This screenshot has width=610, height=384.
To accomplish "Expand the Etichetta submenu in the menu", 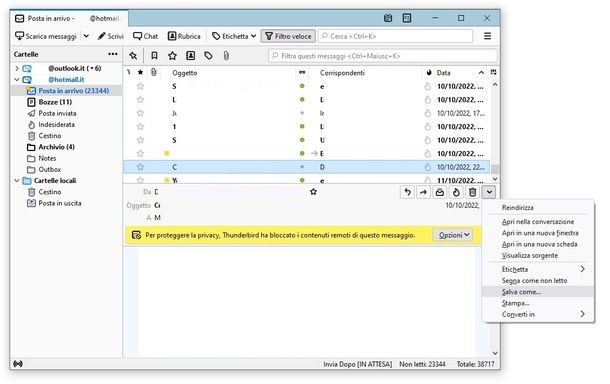I will tap(538, 269).
